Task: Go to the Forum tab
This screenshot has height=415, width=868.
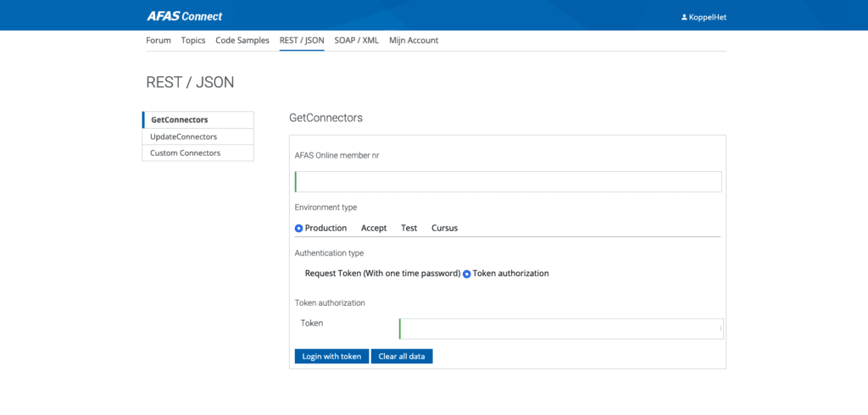Action: click(x=159, y=41)
